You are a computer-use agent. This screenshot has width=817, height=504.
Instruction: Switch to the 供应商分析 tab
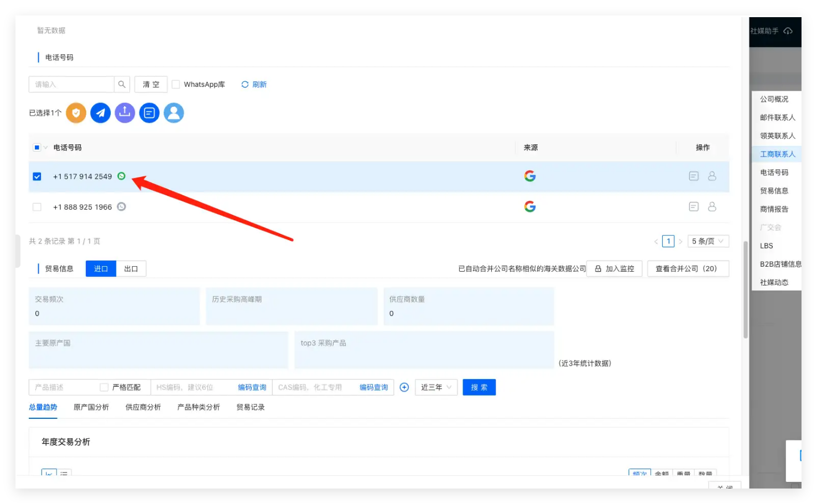(x=143, y=407)
